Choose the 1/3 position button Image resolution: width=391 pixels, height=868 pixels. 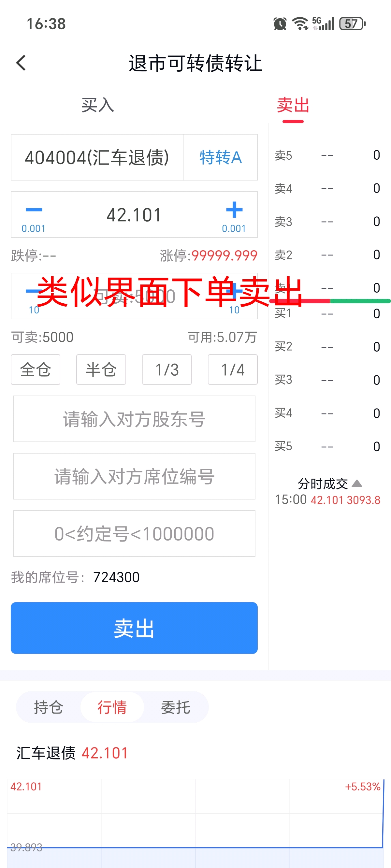(x=167, y=369)
